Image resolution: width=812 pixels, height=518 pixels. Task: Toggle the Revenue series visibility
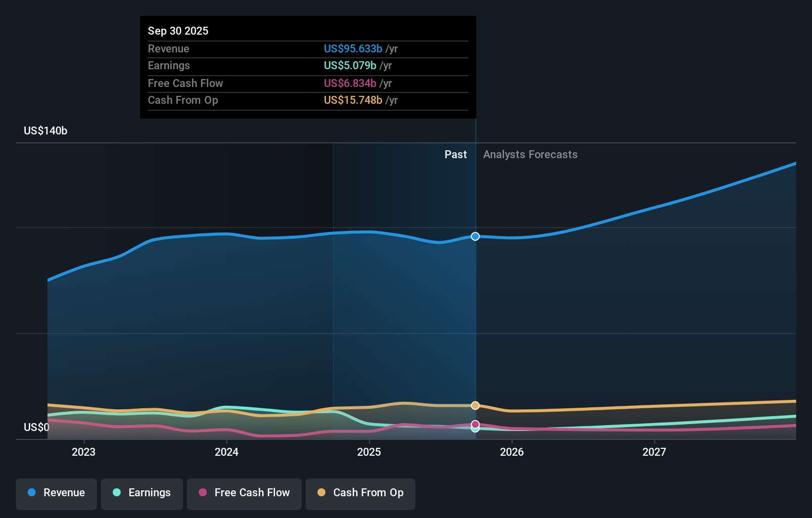coord(56,493)
